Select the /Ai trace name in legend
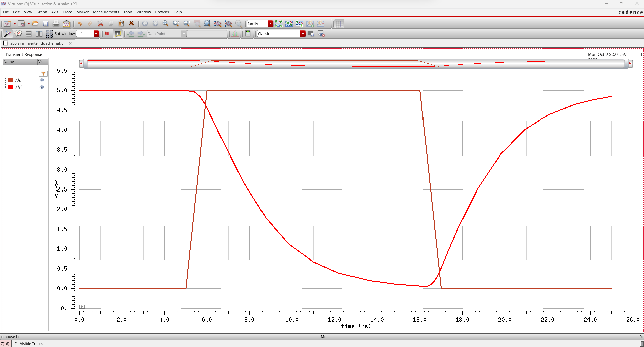Viewport: 644px width, 347px height. coord(18,87)
